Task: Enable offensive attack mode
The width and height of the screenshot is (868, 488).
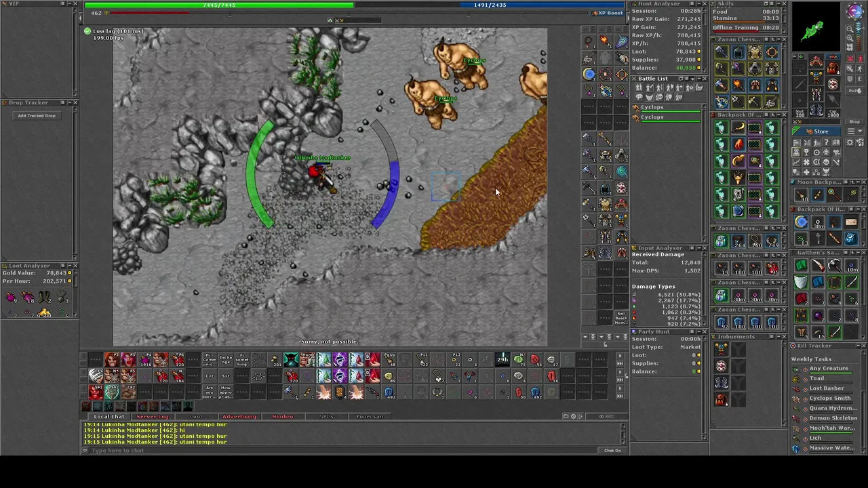Action: tap(850, 59)
